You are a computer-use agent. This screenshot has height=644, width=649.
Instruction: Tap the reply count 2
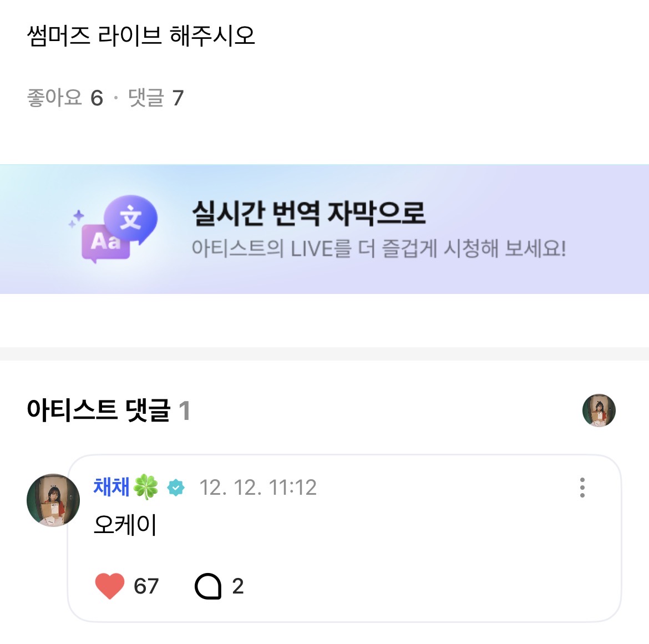[238, 586]
